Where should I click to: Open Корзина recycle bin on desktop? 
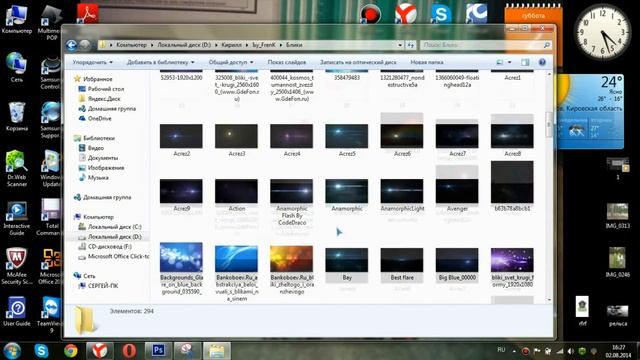tap(17, 116)
